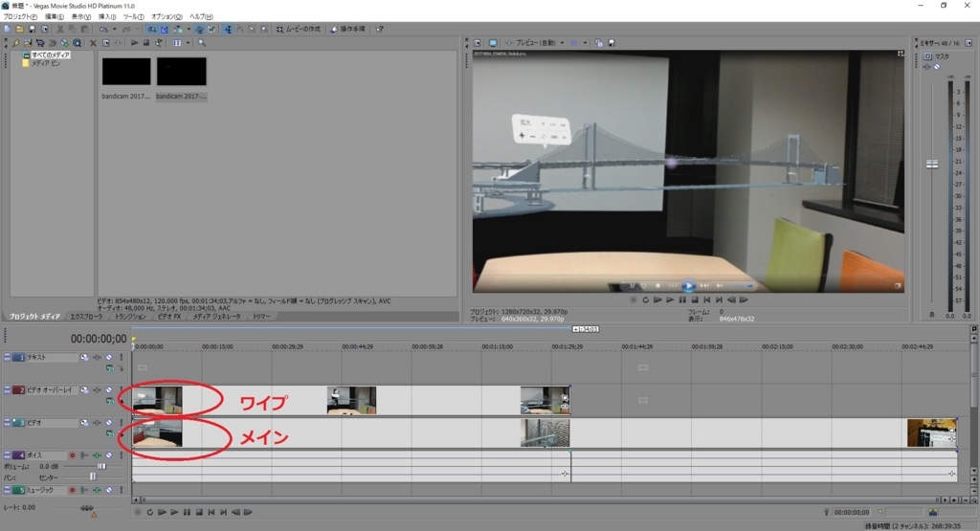Mute the テキスト track

(109, 357)
